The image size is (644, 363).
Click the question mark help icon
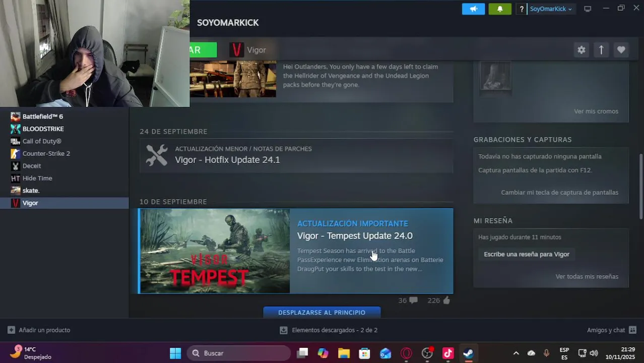[522, 9]
